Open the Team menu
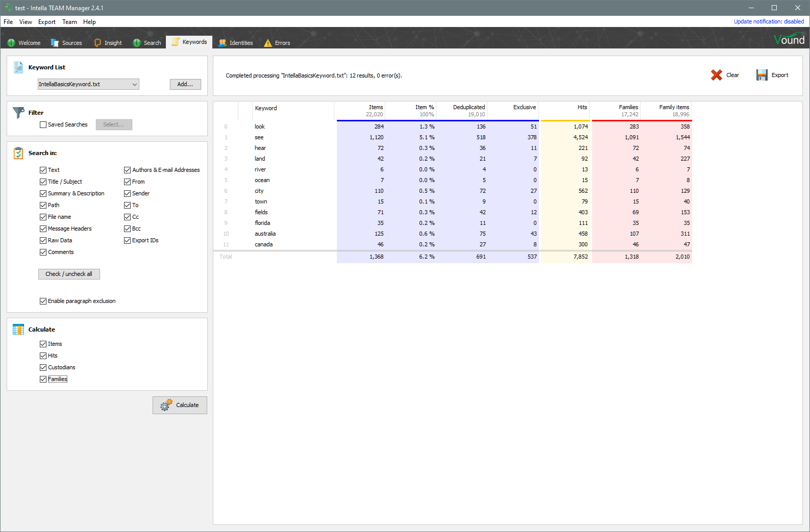This screenshot has height=532, width=810. (69, 22)
